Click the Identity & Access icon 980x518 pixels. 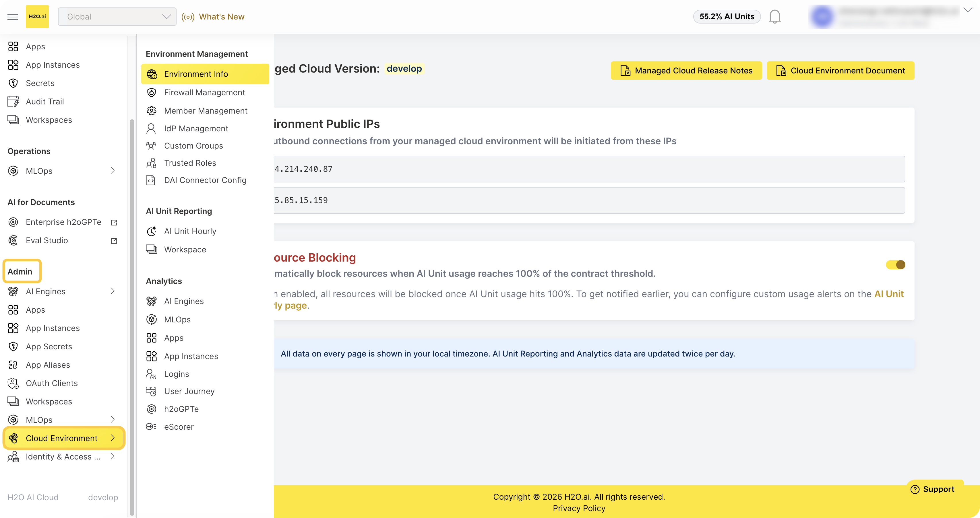click(x=13, y=456)
